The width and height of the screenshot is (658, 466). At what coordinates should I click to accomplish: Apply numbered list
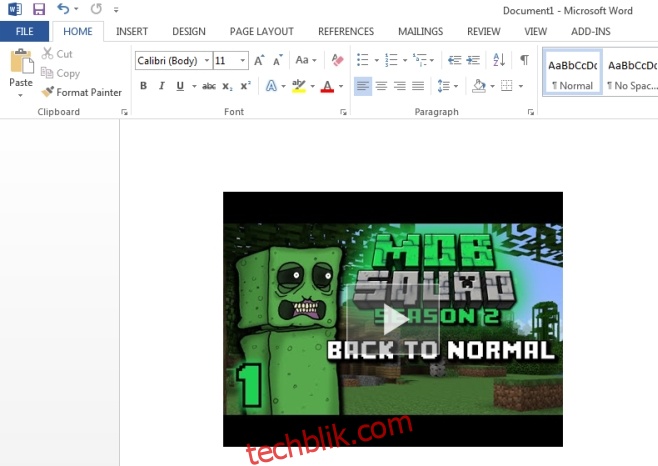[391, 60]
